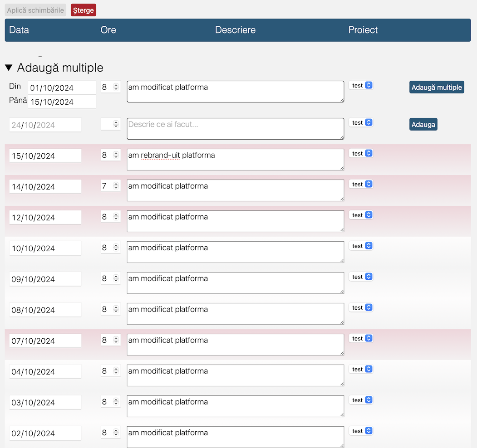This screenshot has width=477, height=448.
Task: Open project dropdown for 03/10/2024 entry
Action: pyautogui.click(x=361, y=400)
